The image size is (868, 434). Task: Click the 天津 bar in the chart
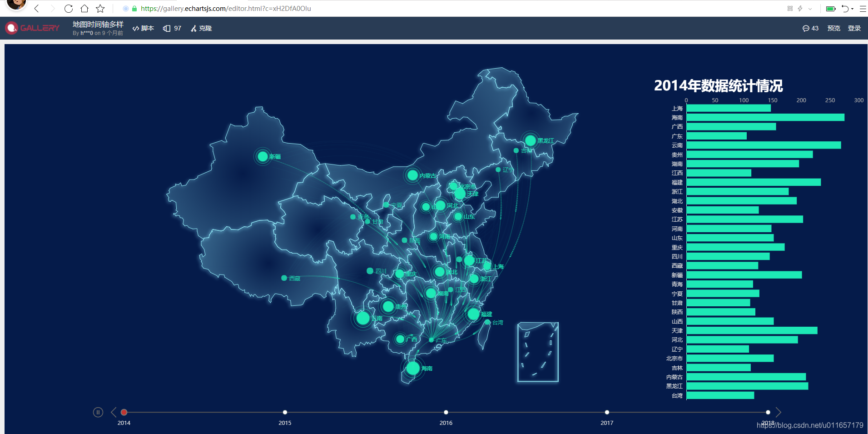tap(752, 330)
